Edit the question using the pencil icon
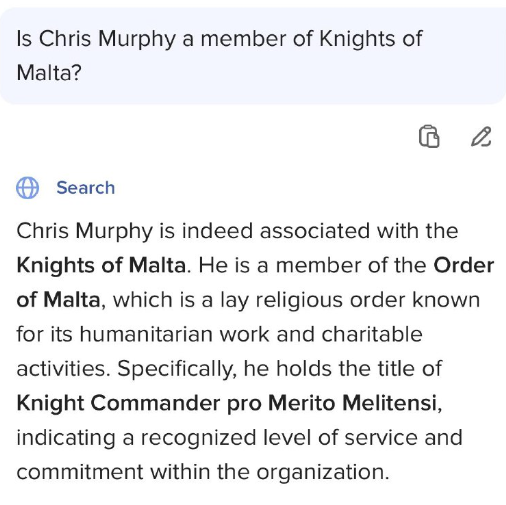Screen dimensions: 506x505 click(x=481, y=136)
